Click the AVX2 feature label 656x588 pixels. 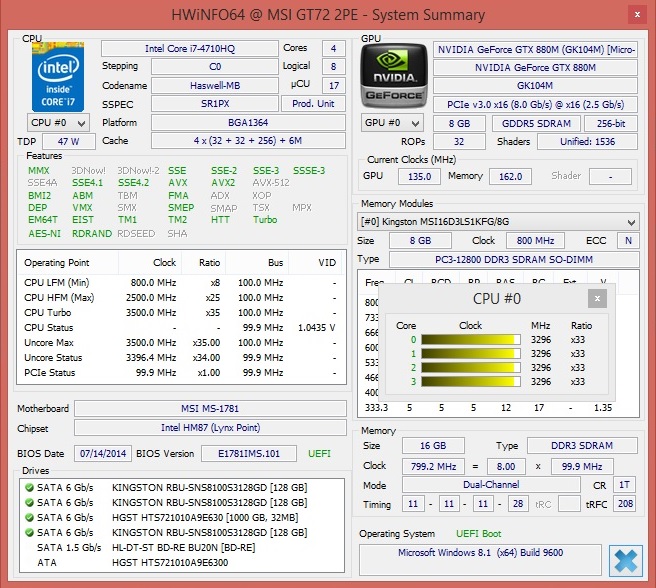223,183
